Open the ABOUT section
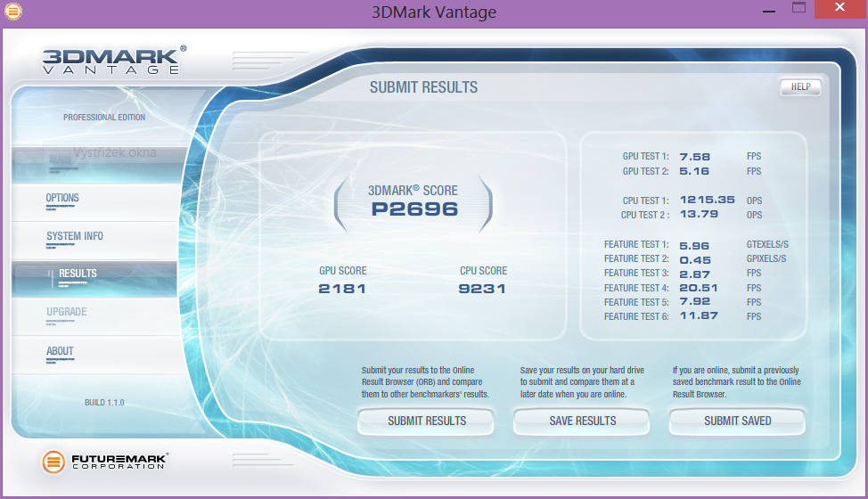This screenshot has height=499, width=868. click(60, 351)
